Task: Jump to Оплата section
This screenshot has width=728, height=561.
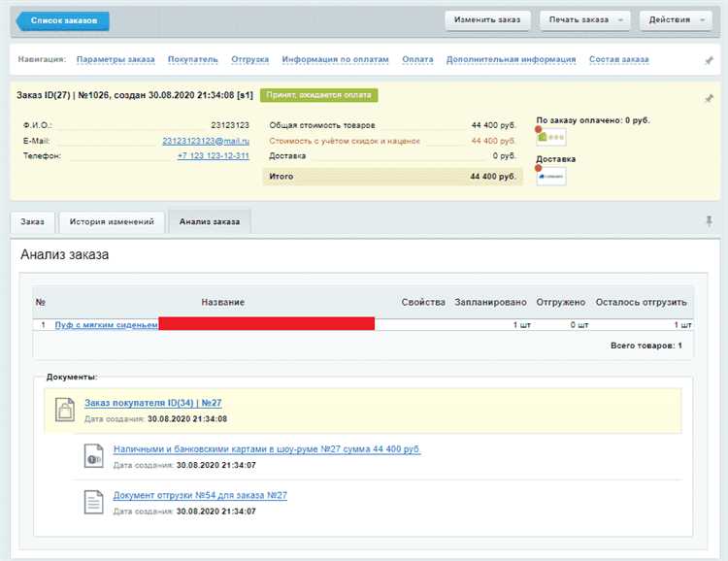Action: click(x=417, y=59)
